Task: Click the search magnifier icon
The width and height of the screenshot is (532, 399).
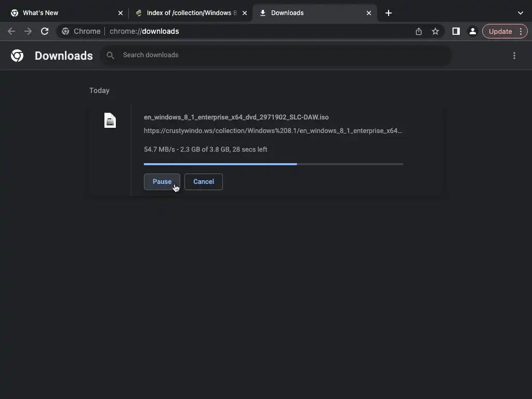Action: point(110,55)
